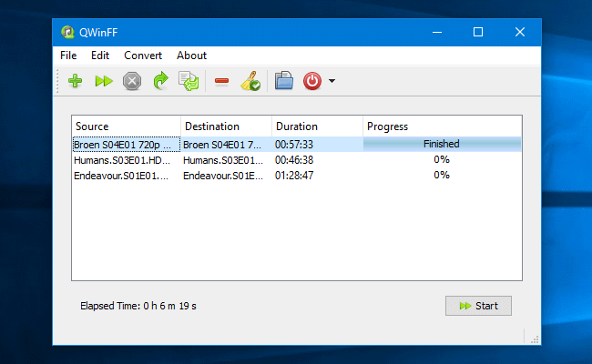592x364 pixels.
Task: Open the About menu
Action: click(x=192, y=56)
